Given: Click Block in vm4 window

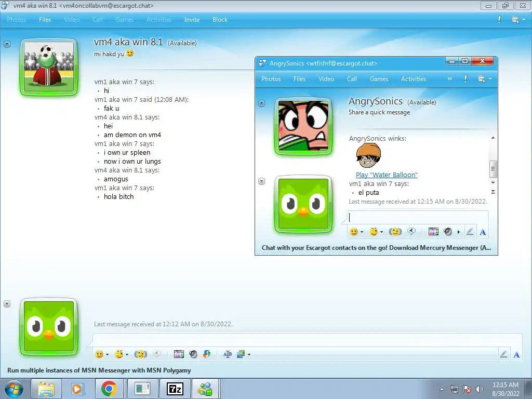Looking at the screenshot, I should tap(220, 20).
